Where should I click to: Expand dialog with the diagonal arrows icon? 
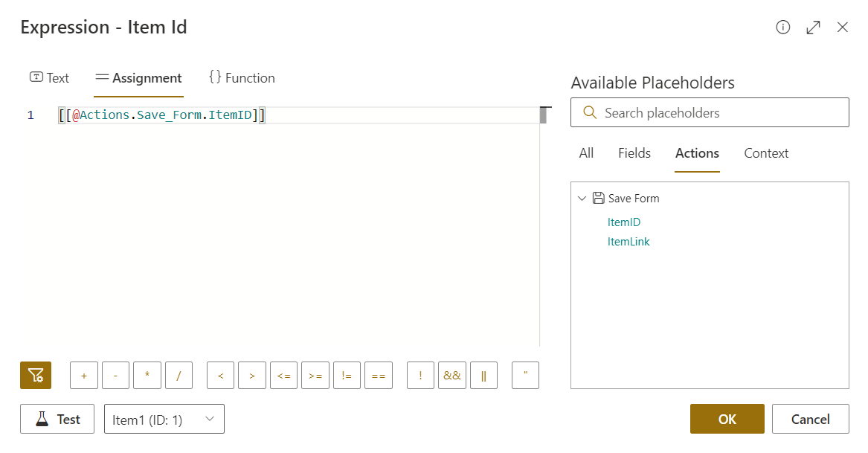(x=813, y=28)
